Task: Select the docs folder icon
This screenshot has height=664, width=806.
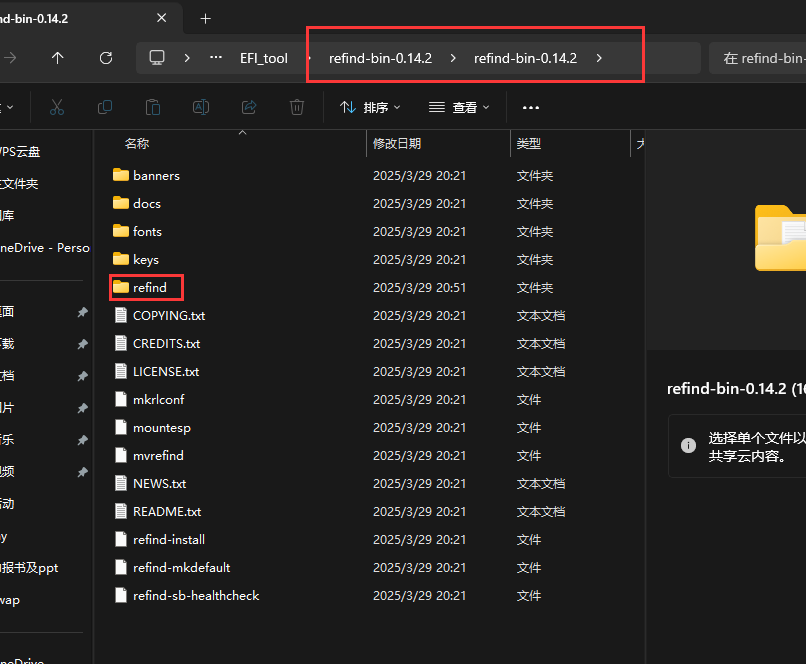Action: click(x=121, y=203)
